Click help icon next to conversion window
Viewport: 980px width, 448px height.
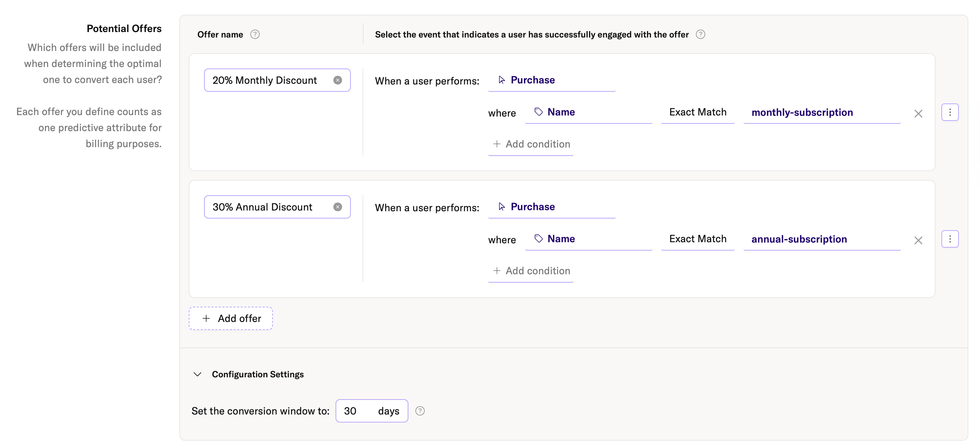click(420, 410)
